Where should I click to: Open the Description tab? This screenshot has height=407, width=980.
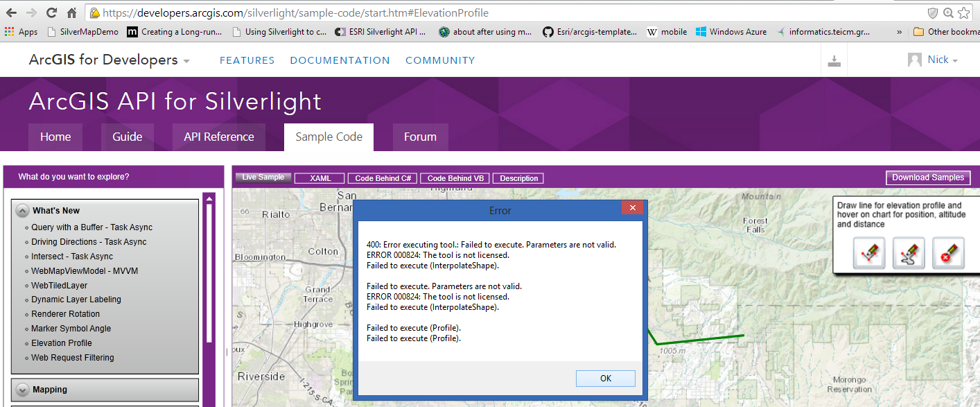pos(519,178)
